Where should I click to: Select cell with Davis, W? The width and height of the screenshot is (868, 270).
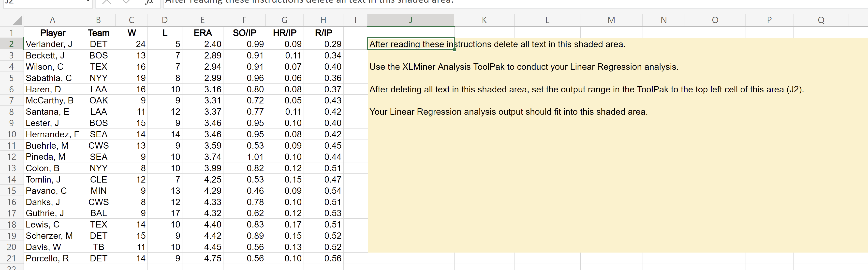(53, 247)
